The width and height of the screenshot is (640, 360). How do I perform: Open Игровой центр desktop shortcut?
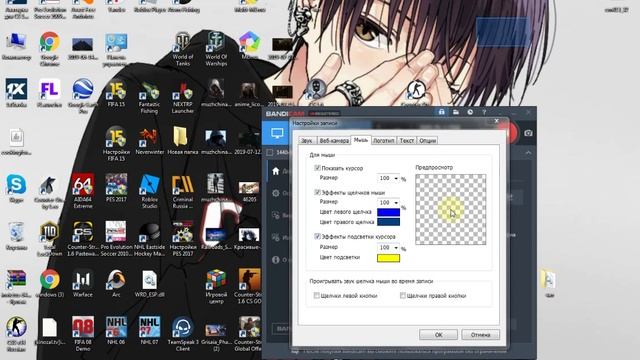click(x=216, y=286)
